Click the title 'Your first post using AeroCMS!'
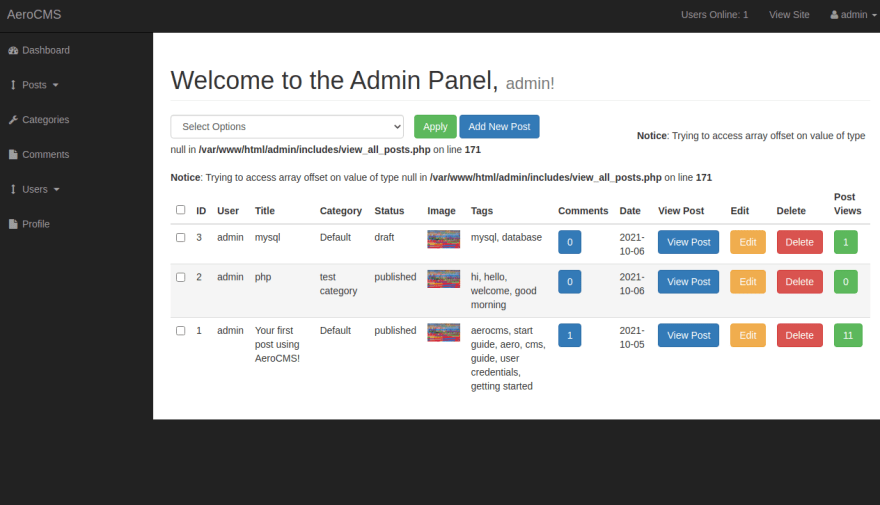Viewport: 880px width, 505px height. click(277, 345)
